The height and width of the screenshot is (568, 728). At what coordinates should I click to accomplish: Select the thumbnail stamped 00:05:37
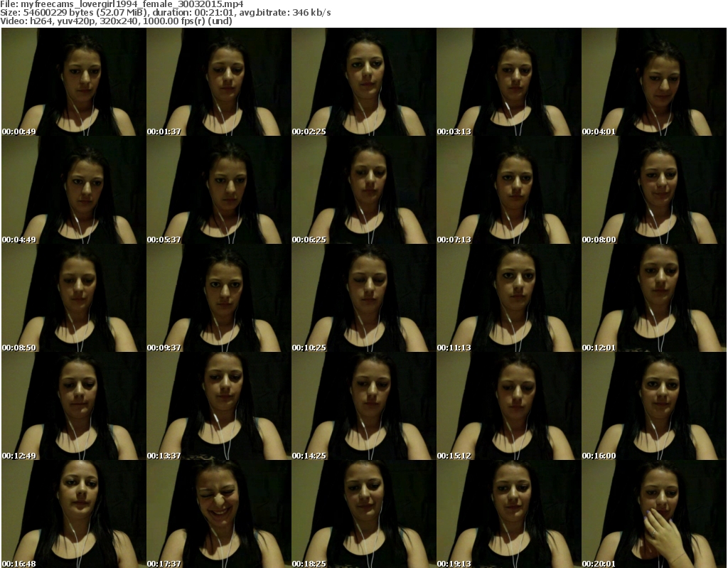click(219, 190)
